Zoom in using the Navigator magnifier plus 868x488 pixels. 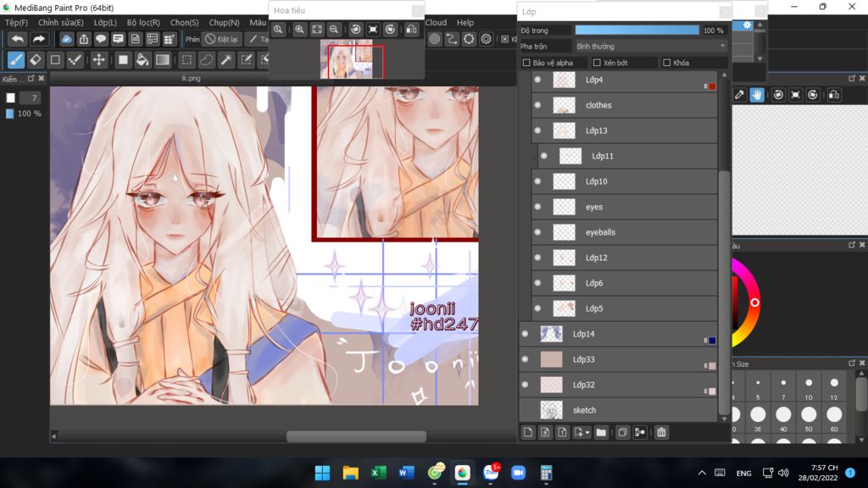coord(299,30)
